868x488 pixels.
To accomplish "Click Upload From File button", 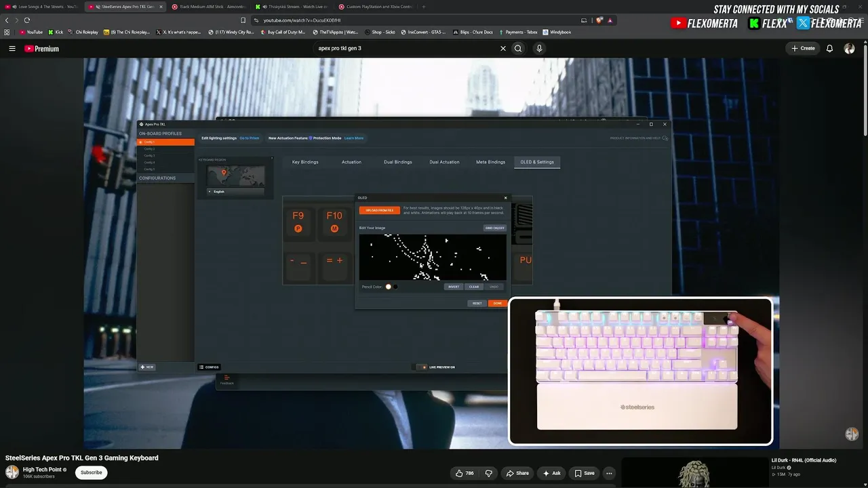I will tap(380, 211).
